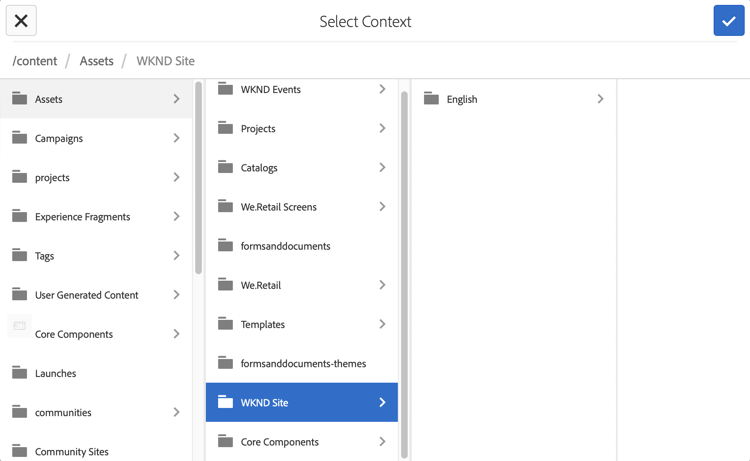
Task: Click the Launches folder icon
Action: tap(20, 373)
